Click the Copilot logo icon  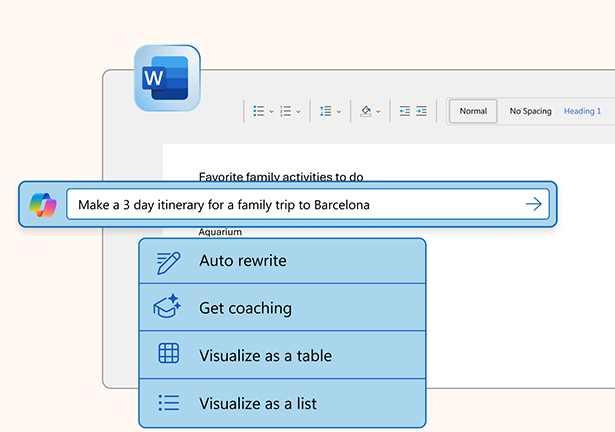pos(43,204)
